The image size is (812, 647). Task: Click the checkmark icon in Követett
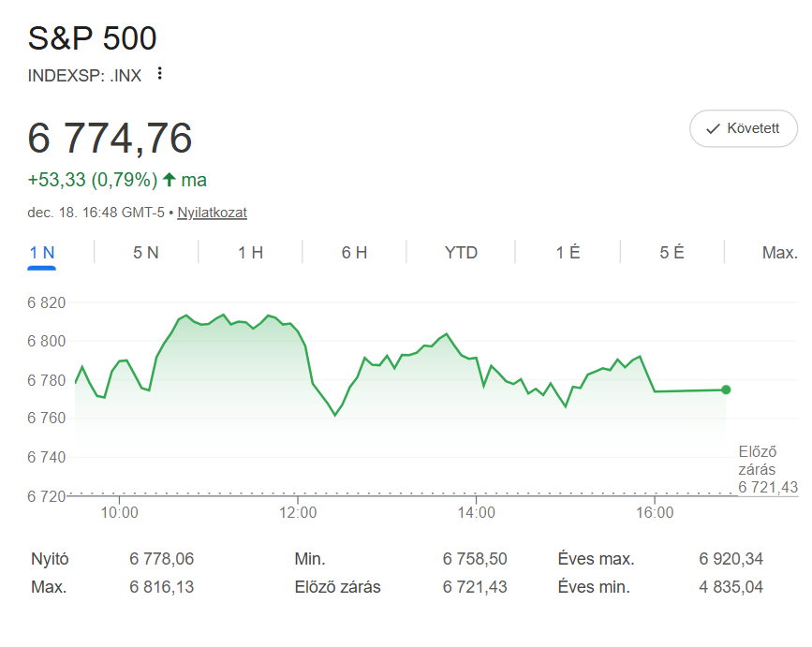pyautogui.click(x=713, y=128)
